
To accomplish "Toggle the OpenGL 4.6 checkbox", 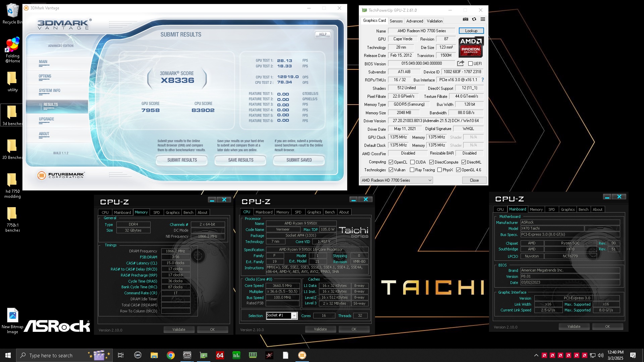I will coord(458,170).
